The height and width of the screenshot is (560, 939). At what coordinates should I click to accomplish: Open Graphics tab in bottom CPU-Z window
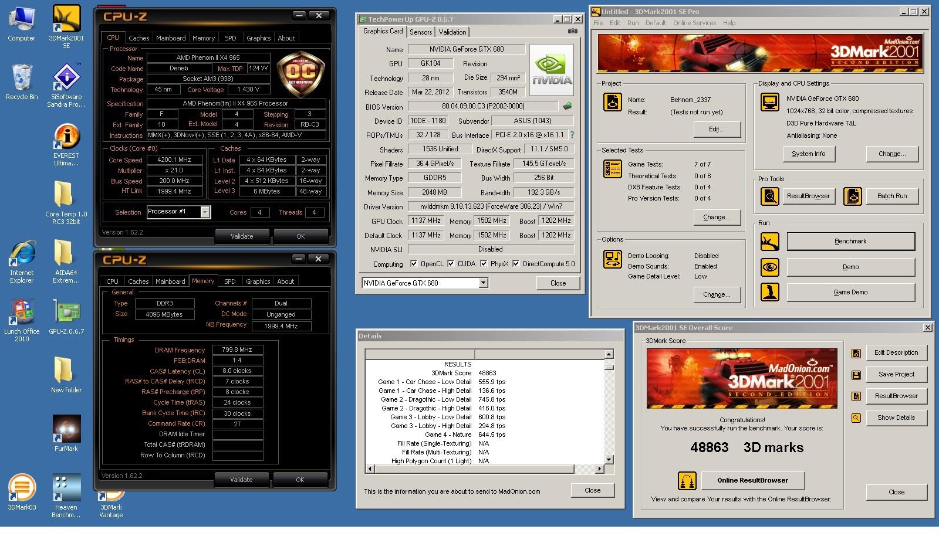(x=258, y=281)
